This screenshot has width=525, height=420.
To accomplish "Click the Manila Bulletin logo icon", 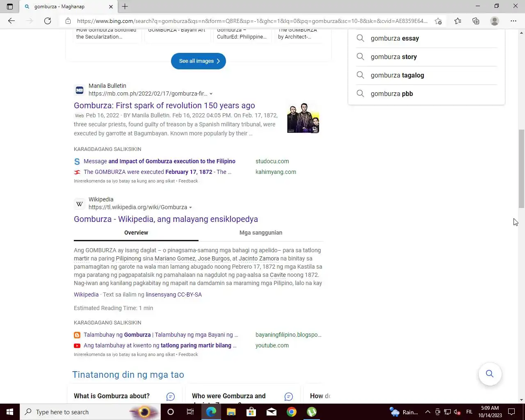I will coord(80,90).
